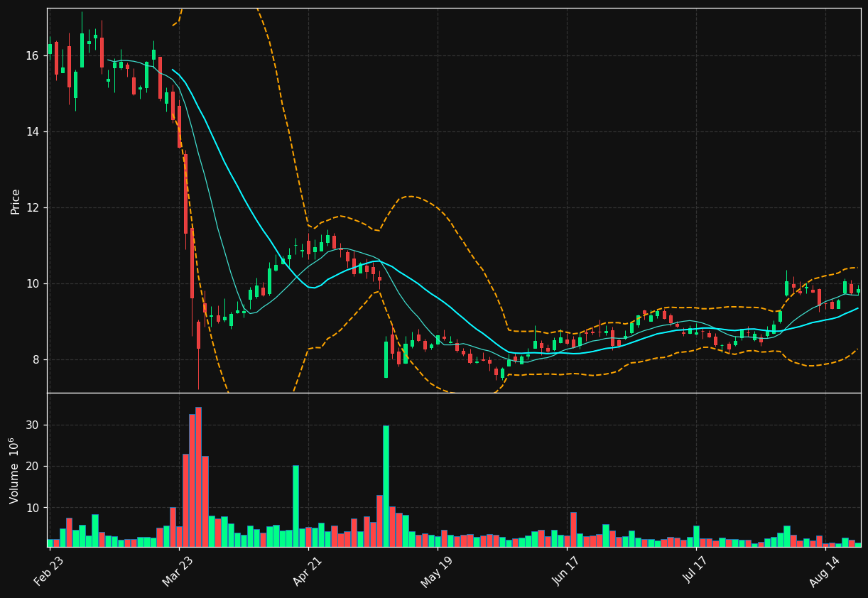
Task: Click the 20 volume tick label
Action: (x=33, y=467)
